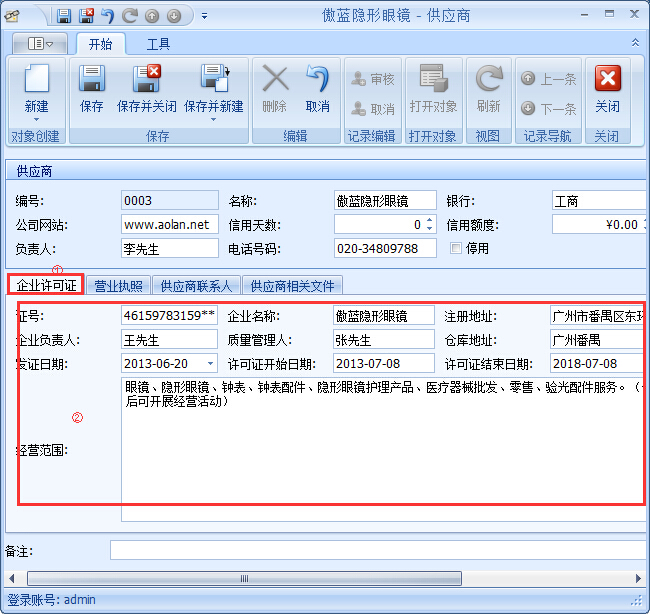650x614 pixels.
Task: Increase 信用天数 with the spinner up arrow
Action: click(430, 220)
